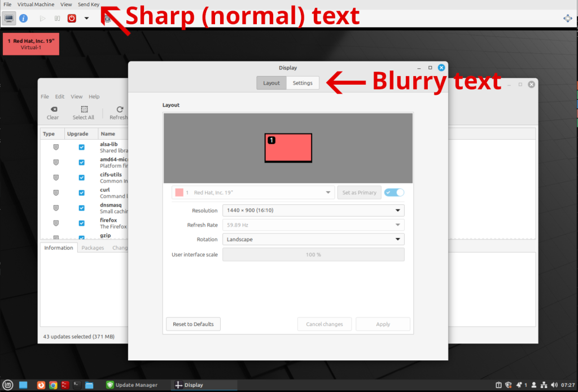Launch red terminal app icon in panel
578x392 pixels.
pyautogui.click(x=65, y=385)
